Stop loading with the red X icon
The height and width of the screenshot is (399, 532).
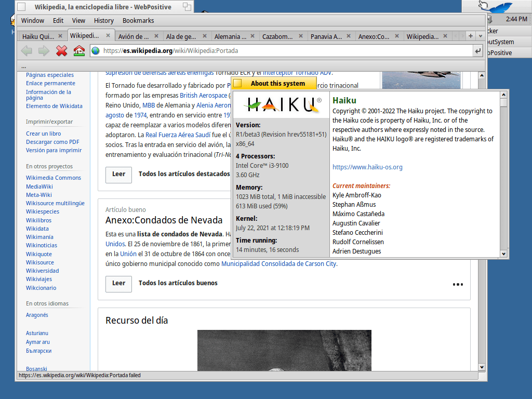pos(61,51)
